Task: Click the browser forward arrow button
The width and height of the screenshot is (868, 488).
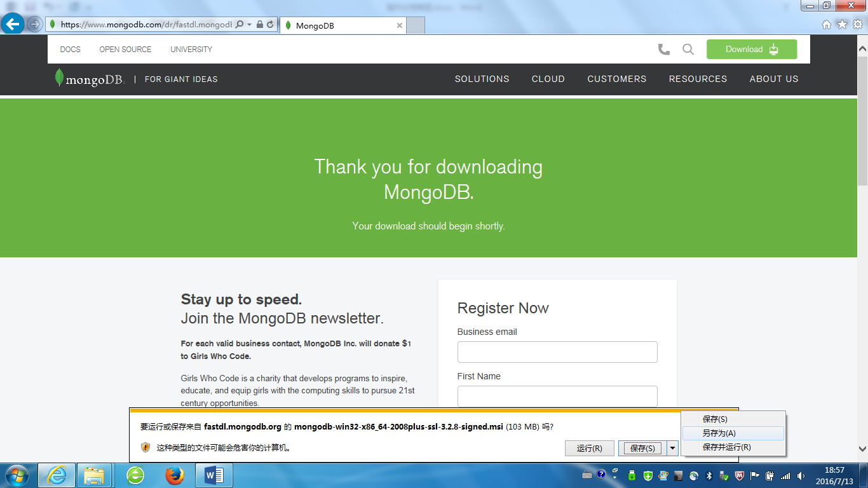Action: pos(34,25)
